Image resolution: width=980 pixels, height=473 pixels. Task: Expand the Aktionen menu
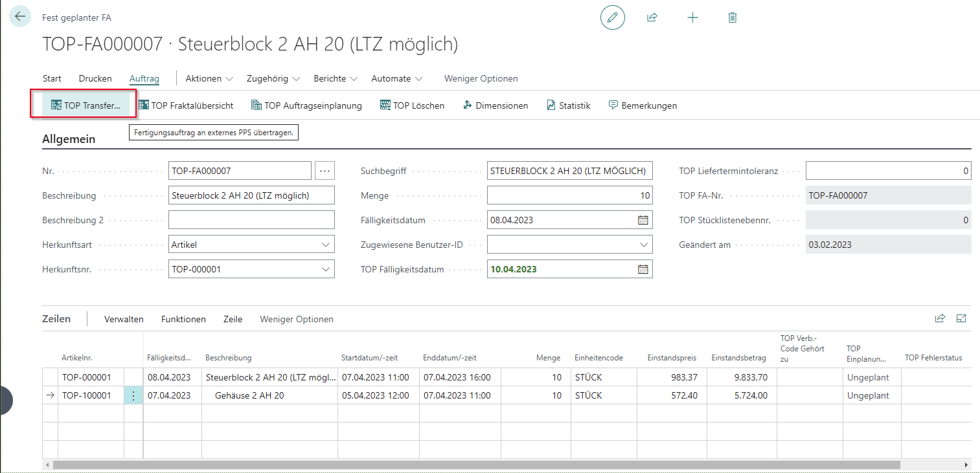click(209, 78)
